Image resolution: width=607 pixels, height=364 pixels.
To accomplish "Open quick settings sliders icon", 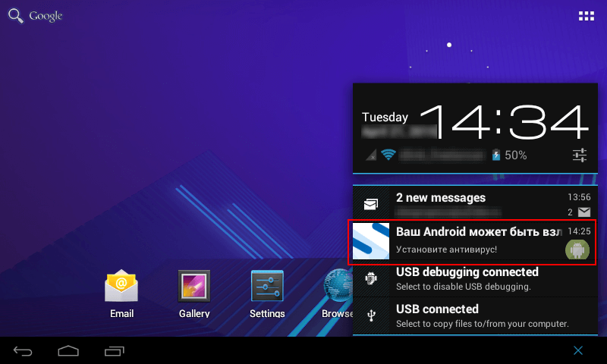I will coord(580,155).
